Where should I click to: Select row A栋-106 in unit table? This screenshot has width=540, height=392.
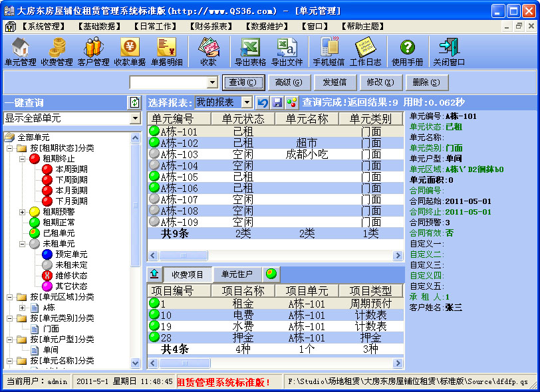pyautogui.click(x=275, y=188)
